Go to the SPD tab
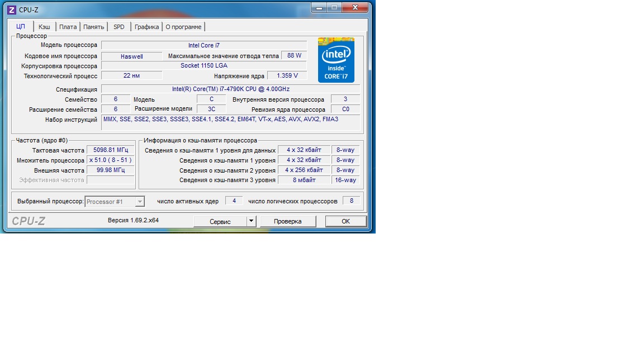This screenshot has width=644, height=362. point(119,27)
